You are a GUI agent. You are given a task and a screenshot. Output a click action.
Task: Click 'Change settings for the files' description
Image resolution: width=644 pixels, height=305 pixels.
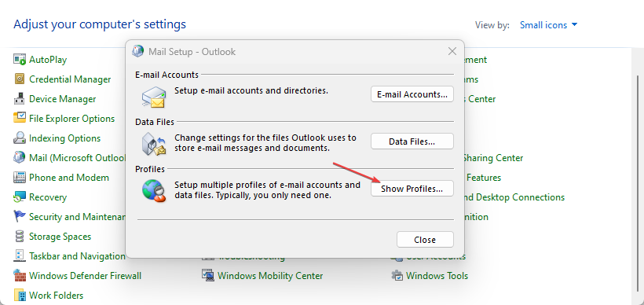[x=265, y=142]
